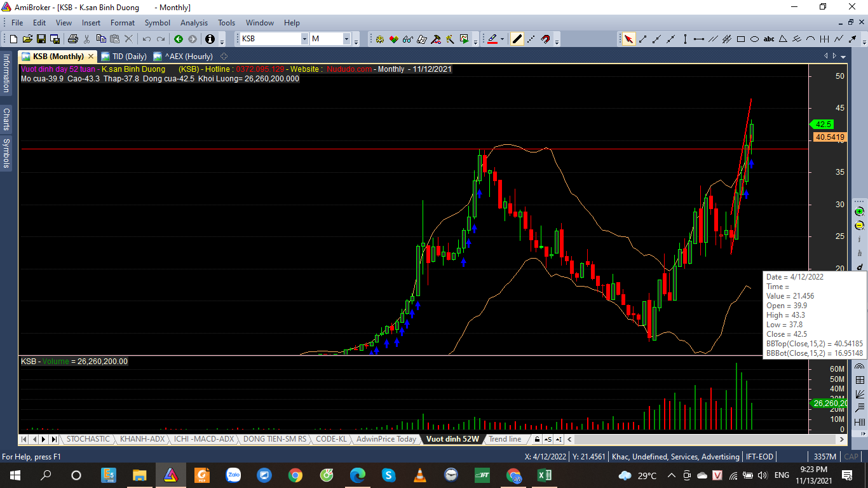
Task: Click the red pencil line color swatch
Action: point(492,39)
